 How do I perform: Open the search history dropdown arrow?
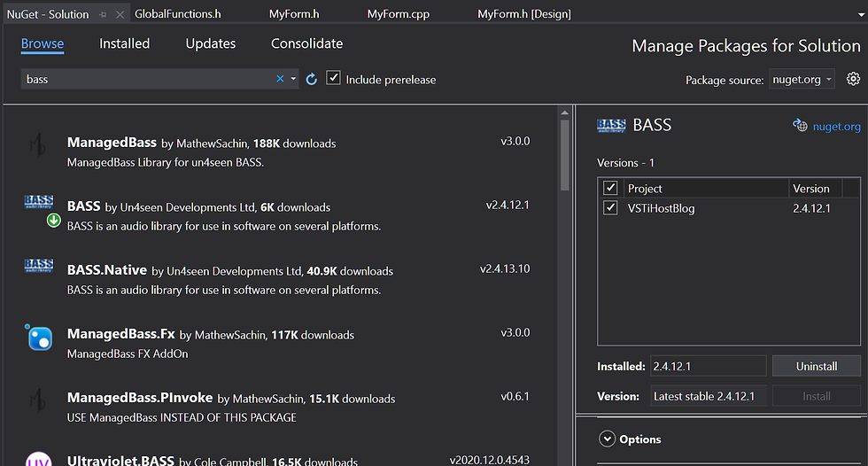click(293, 79)
